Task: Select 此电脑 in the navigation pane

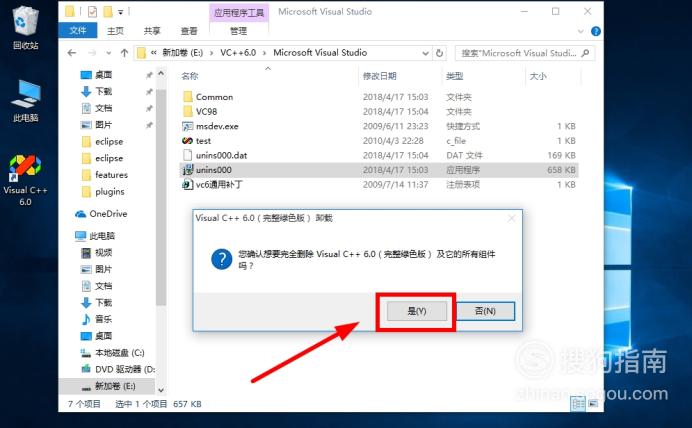Action: [95, 236]
